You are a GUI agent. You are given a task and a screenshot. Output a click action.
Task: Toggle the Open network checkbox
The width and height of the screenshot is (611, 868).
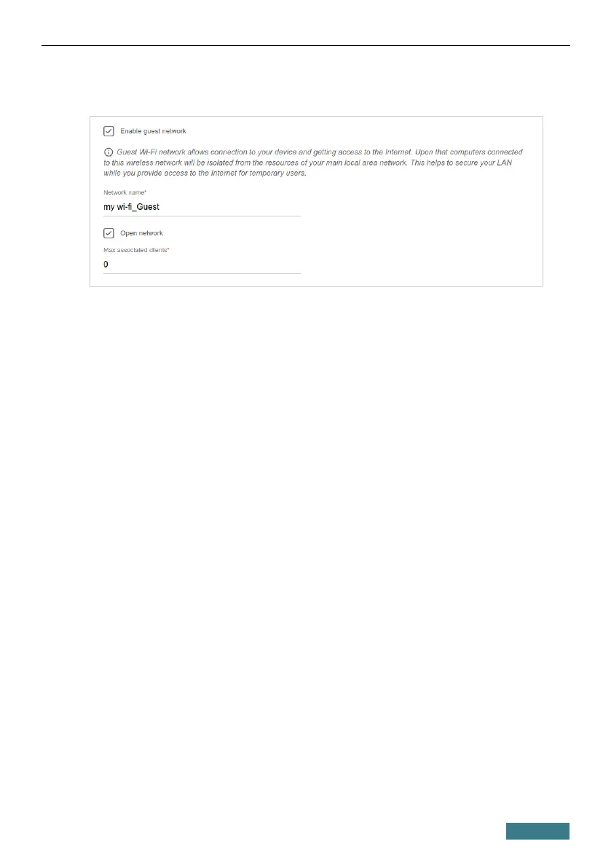point(109,233)
